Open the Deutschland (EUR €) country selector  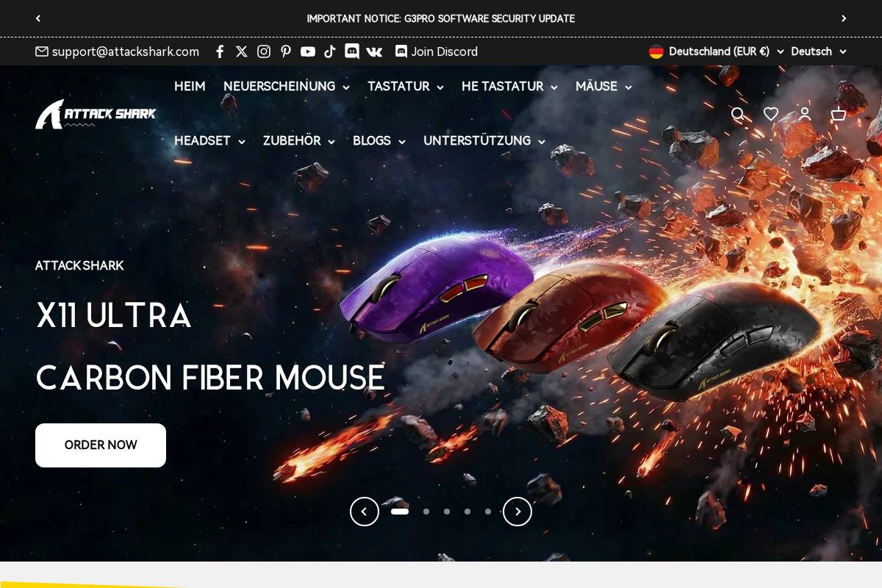click(x=717, y=51)
